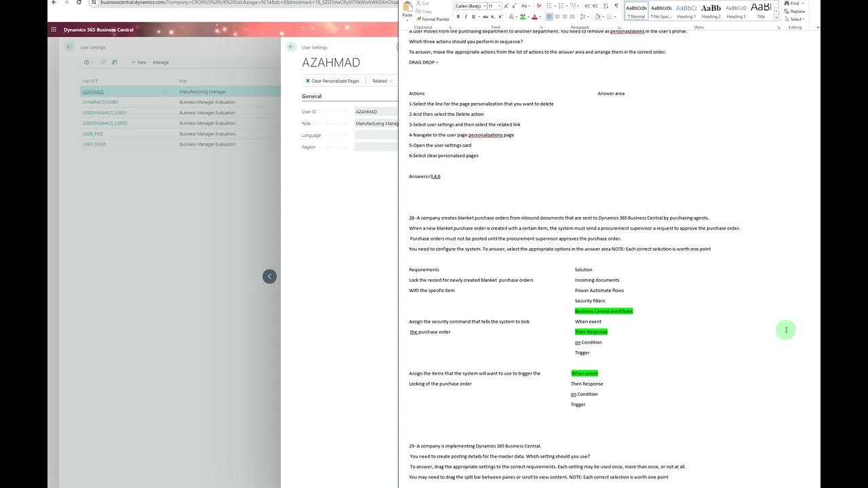
Task: Apply strikethrough formatting
Action: tap(486, 17)
